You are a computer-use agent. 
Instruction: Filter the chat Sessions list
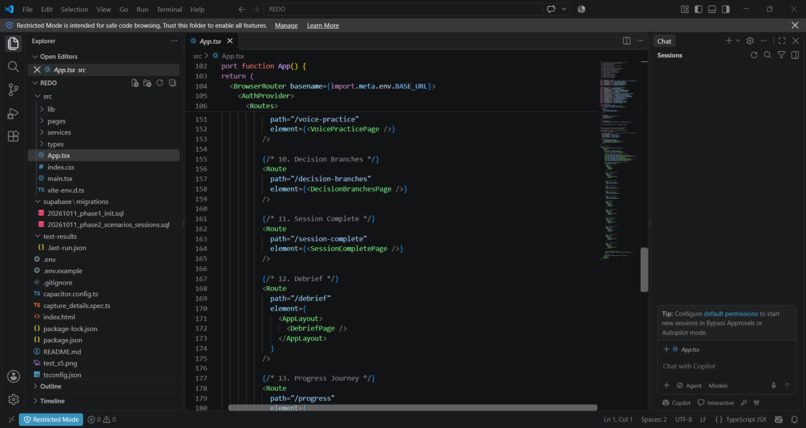click(781, 55)
